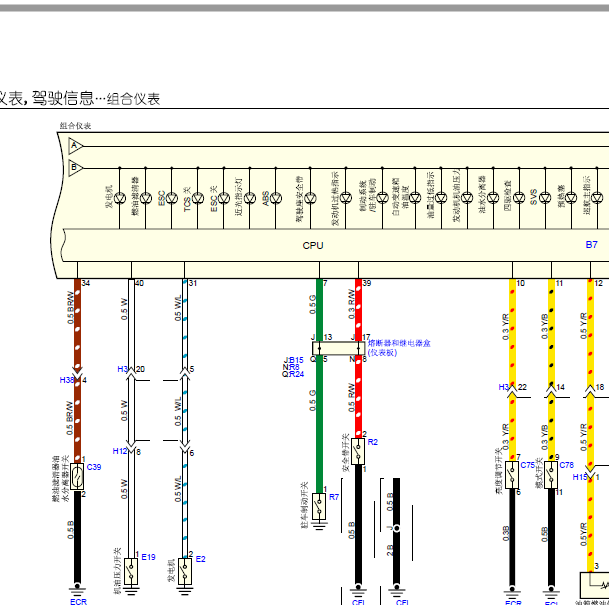Click the triangle A bus marker
Viewport: 609px width, 605px height.
(75, 146)
